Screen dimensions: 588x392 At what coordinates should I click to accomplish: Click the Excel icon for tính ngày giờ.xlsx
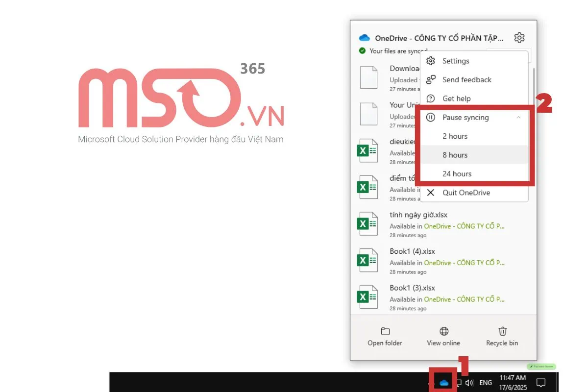point(367,224)
